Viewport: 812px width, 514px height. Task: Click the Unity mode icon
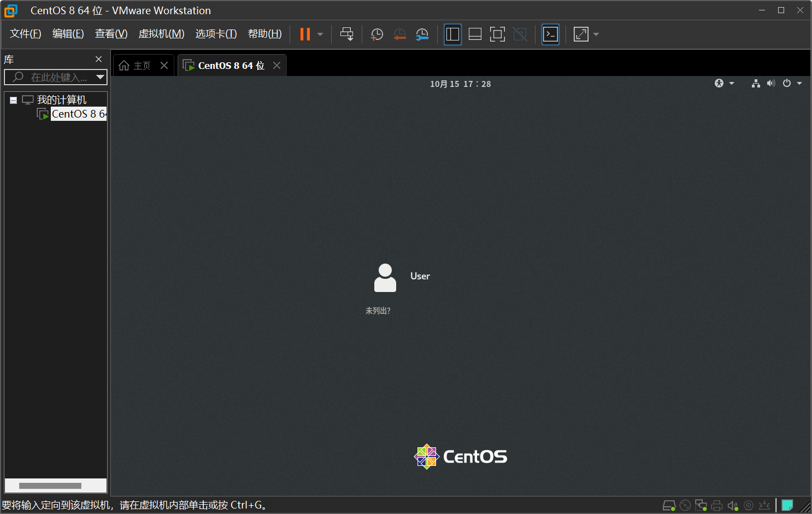pyautogui.click(x=520, y=34)
